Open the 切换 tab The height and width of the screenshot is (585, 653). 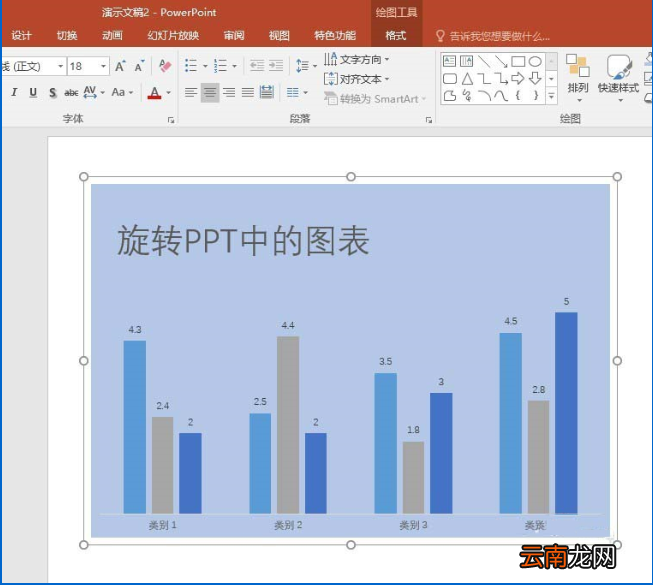click(x=67, y=35)
